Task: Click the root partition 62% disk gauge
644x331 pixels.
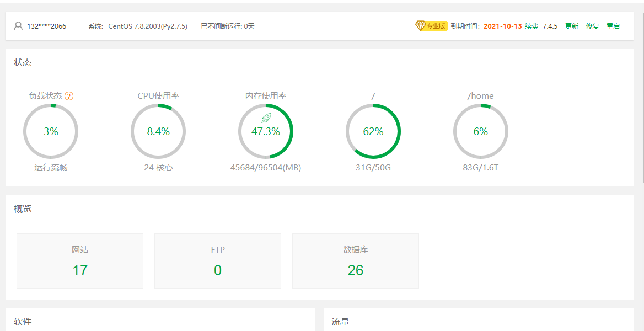Action: click(373, 131)
